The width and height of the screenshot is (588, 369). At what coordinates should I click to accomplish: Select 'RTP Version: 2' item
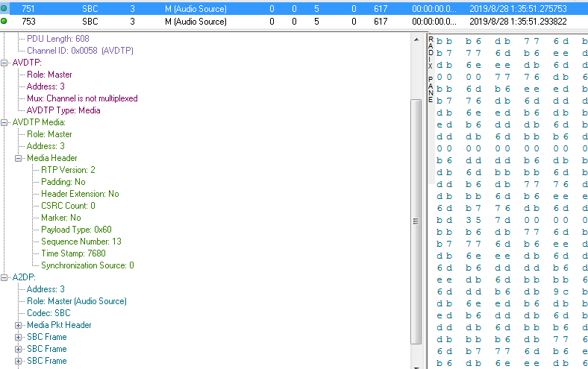tap(68, 170)
